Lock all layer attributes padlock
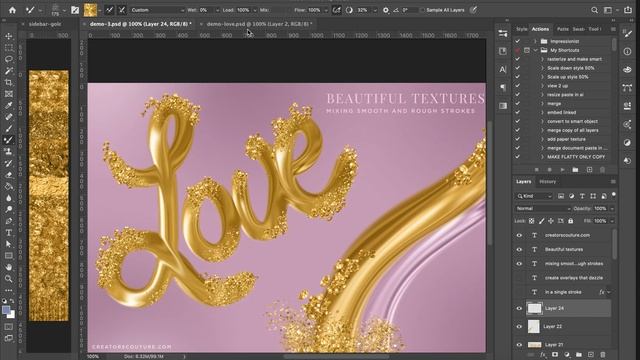Viewport: 640px width, 360px height. [571, 221]
